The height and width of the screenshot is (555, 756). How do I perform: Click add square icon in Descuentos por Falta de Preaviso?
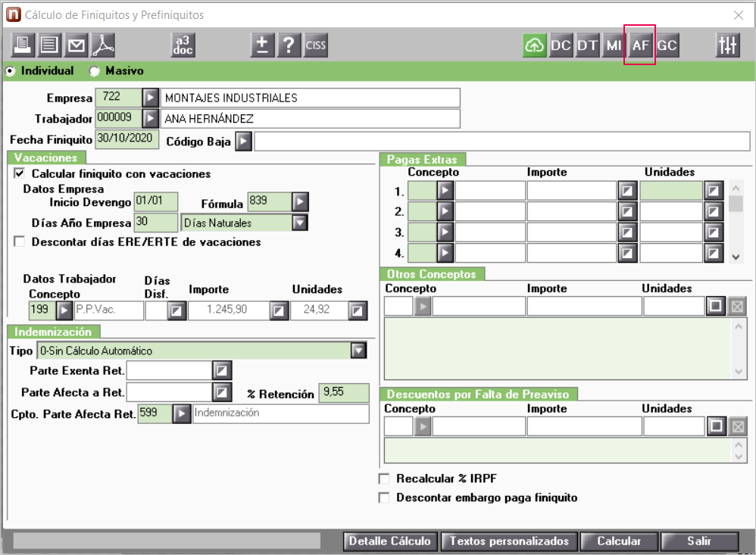point(717,426)
